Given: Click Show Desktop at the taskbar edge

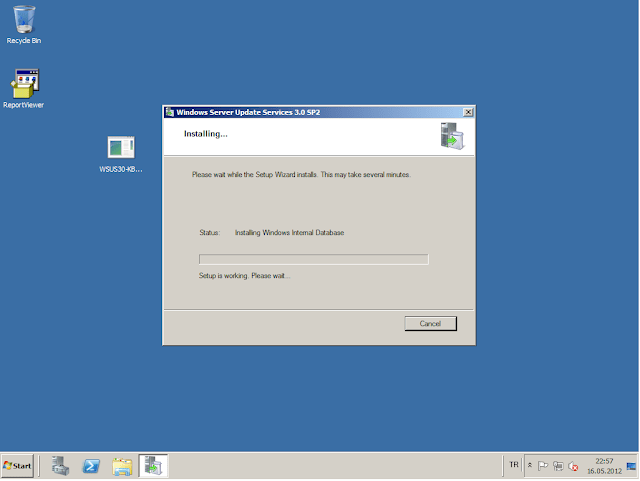Looking at the screenshot, I should tap(635, 466).
